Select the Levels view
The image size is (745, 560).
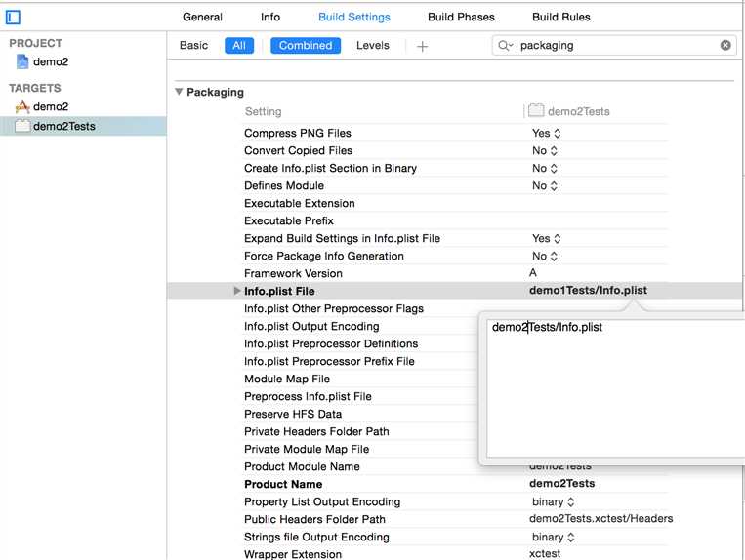[x=373, y=46]
